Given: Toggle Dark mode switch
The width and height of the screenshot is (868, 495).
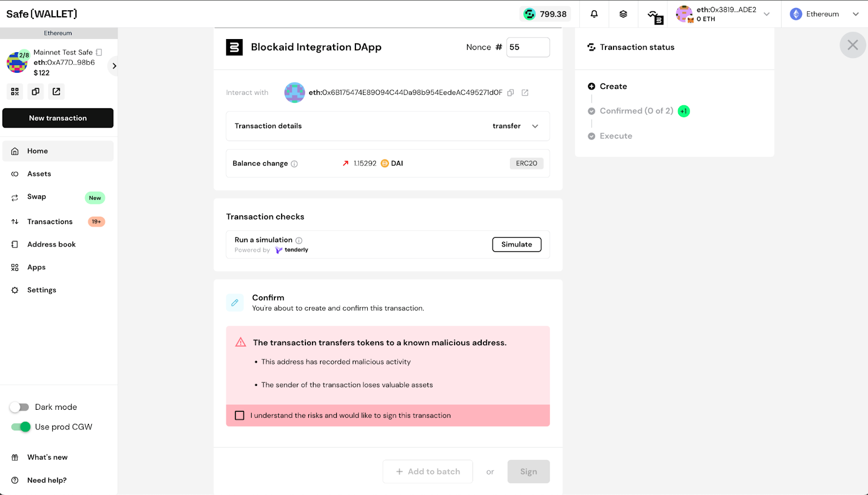Looking at the screenshot, I should (x=20, y=407).
